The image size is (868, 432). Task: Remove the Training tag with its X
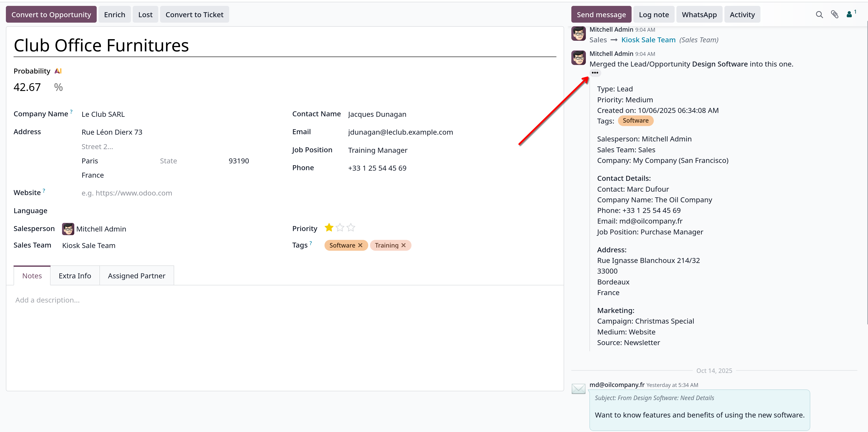[x=403, y=245]
